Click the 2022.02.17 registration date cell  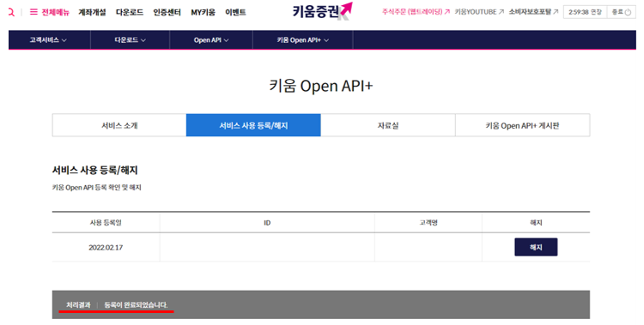106,248
